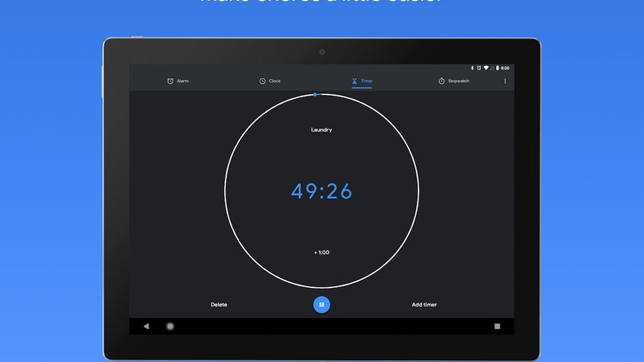Viewport: 644px width, 362px height.
Task: Open recent apps with the square button
Action: (497, 326)
